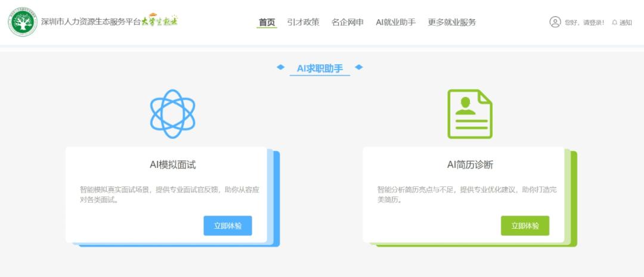Open the 引才政策 menu item
Screen dimensions: 644x277
[x=303, y=23]
